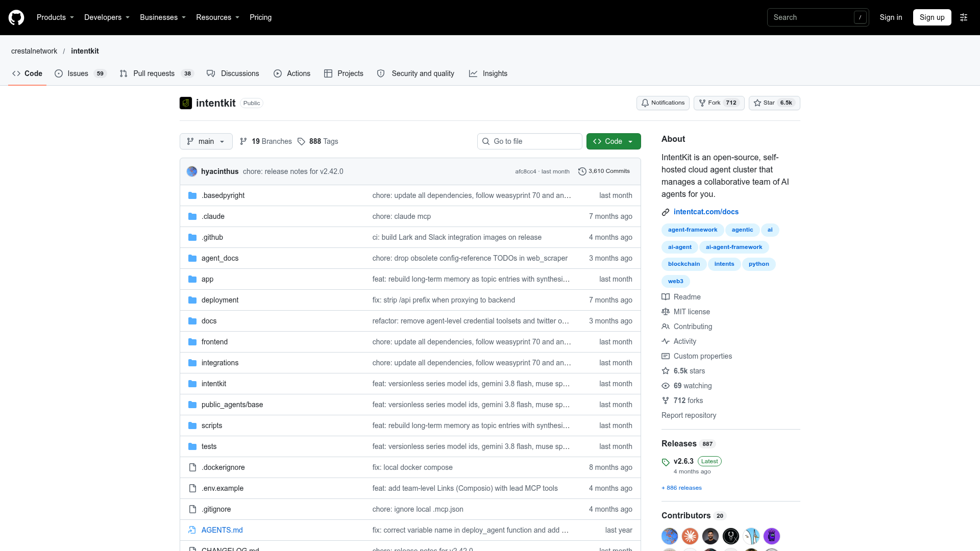Open the MIT license link

686,312
